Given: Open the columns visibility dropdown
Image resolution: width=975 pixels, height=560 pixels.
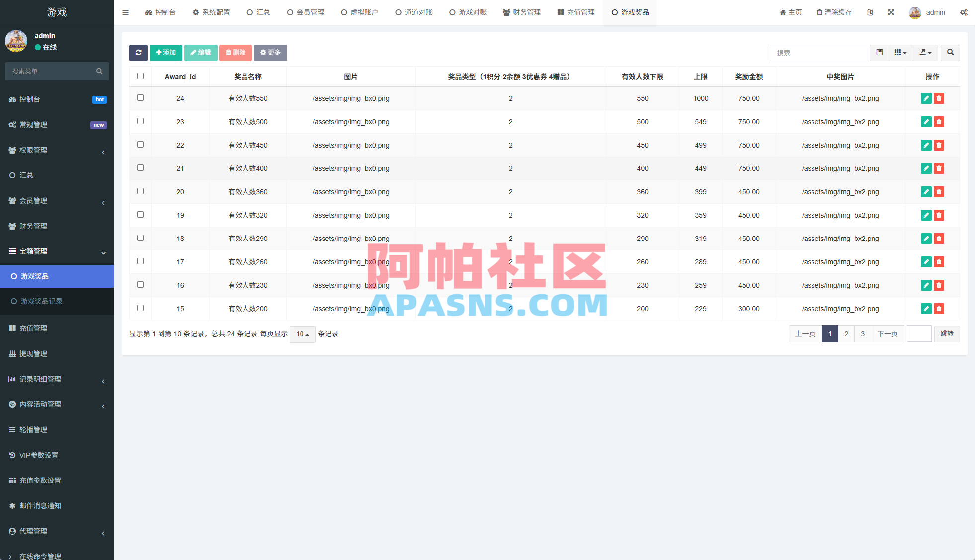Looking at the screenshot, I should point(900,53).
